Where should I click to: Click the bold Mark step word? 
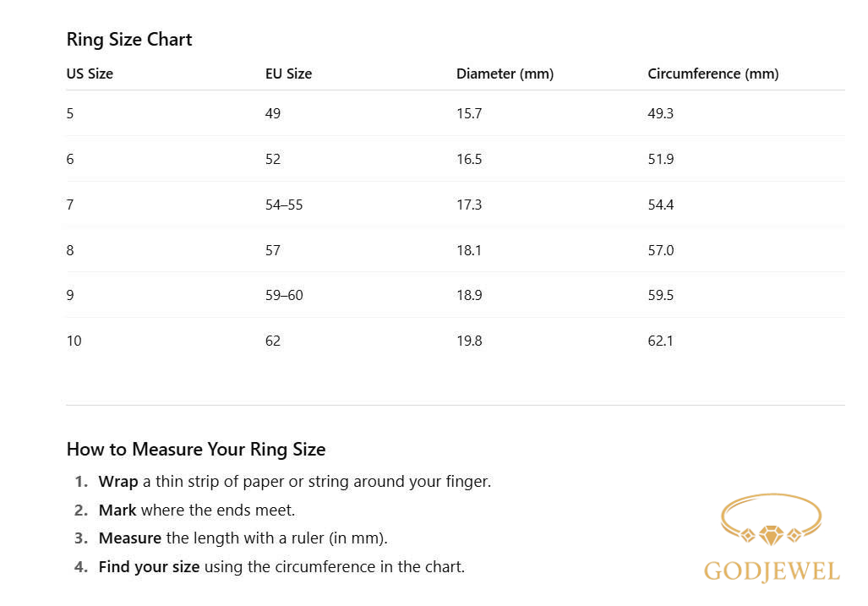coord(117,510)
